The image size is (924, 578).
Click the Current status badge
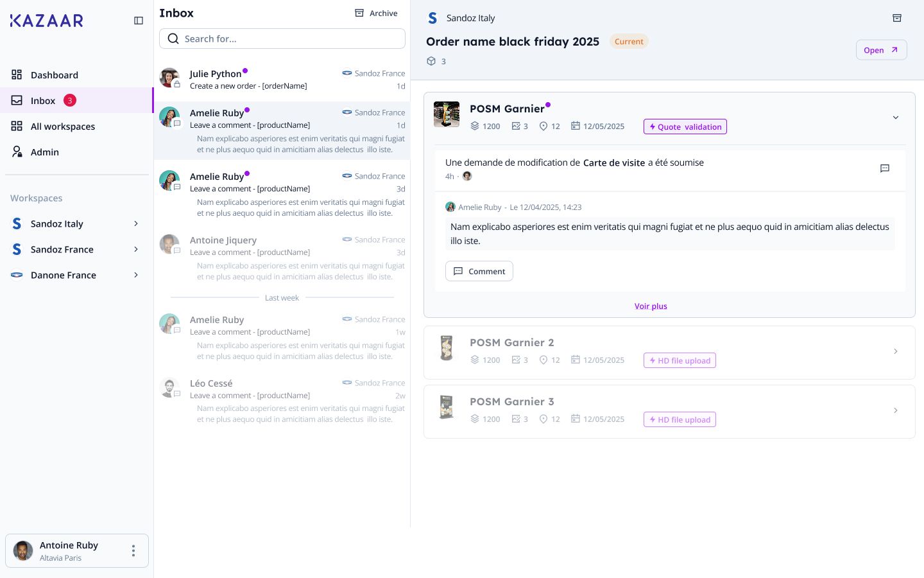click(629, 41)
